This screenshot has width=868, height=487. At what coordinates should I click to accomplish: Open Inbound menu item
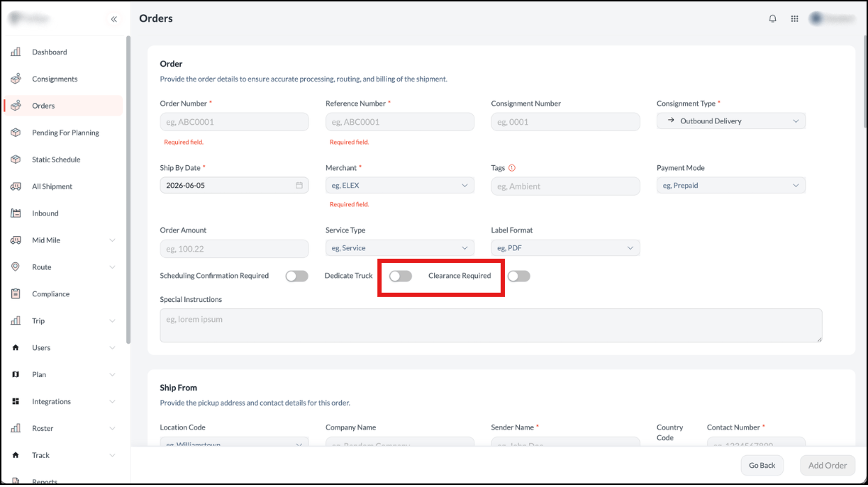coord(63,213)
